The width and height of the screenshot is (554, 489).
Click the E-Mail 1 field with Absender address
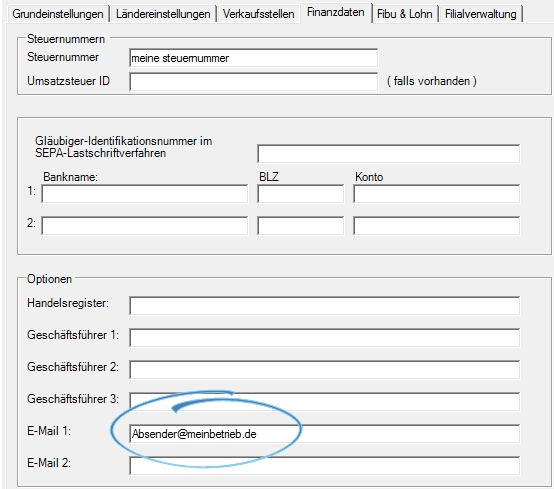click(324, 434)
